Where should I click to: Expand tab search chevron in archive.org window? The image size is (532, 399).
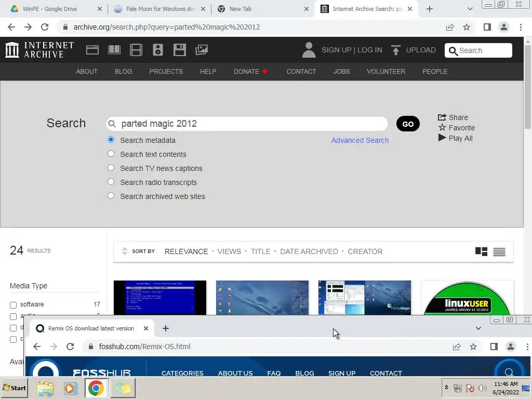[x=470, y=9]
